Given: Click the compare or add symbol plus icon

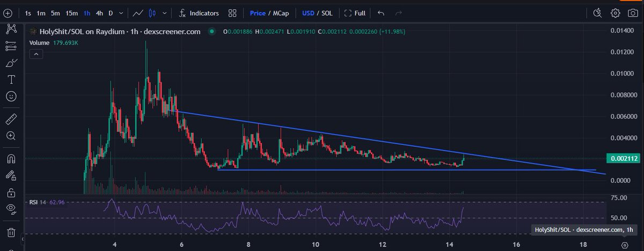Looking at the screenshot, I should coord(7,12).
